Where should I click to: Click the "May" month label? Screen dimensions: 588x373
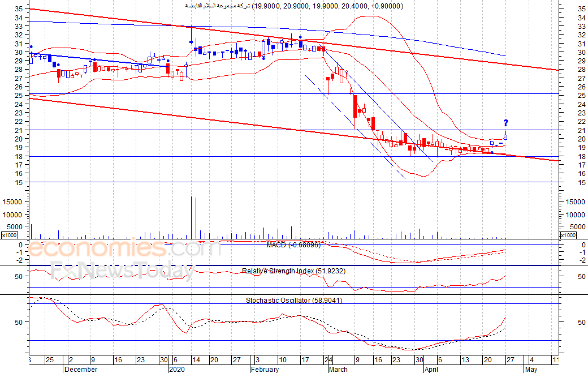pyautogui.click(x=531, y=369)
